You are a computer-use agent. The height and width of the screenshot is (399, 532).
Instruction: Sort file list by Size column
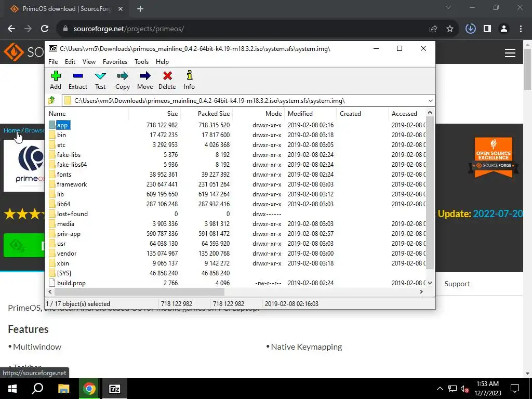coord(154,114)
